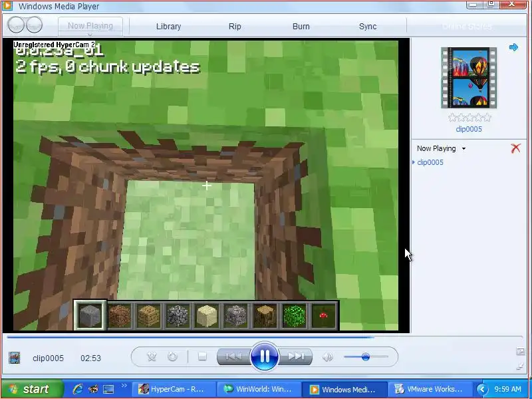Image resolution: width=532 pixels, height=399 pixels.
Task: Open the Windows start menu
Action: pos(32,389)
